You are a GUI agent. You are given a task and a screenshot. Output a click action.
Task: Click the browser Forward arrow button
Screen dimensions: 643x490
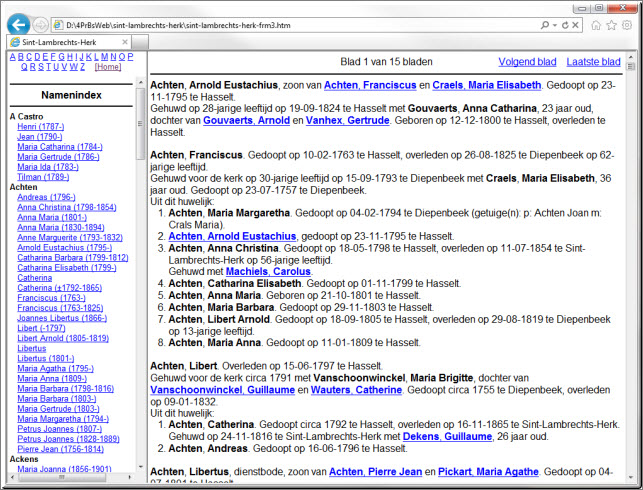[x=41, y=24]
